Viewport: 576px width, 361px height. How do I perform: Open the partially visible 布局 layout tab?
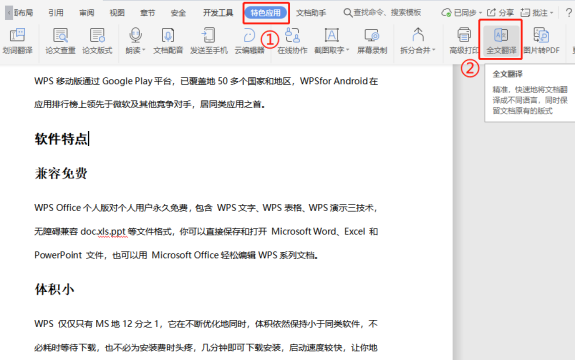23,13
